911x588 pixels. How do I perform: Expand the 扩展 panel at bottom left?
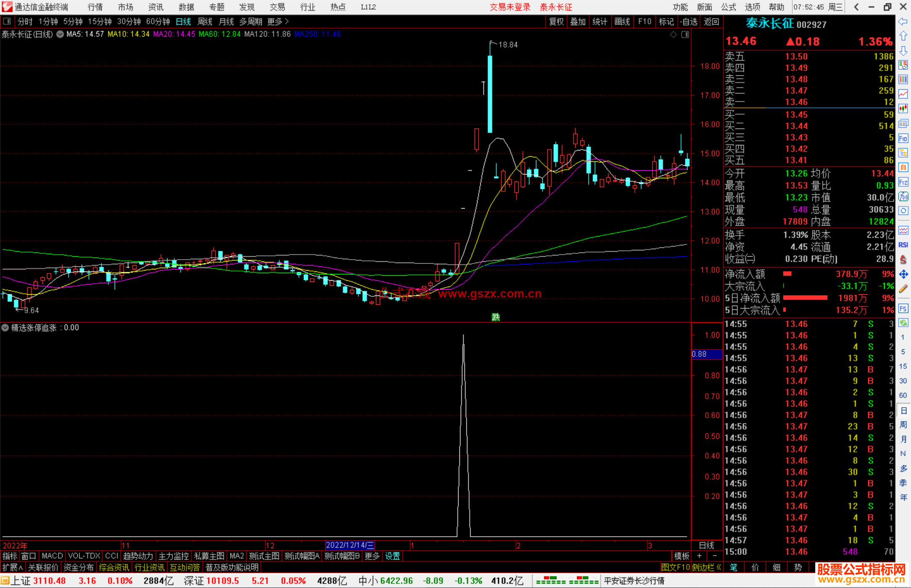12,567
